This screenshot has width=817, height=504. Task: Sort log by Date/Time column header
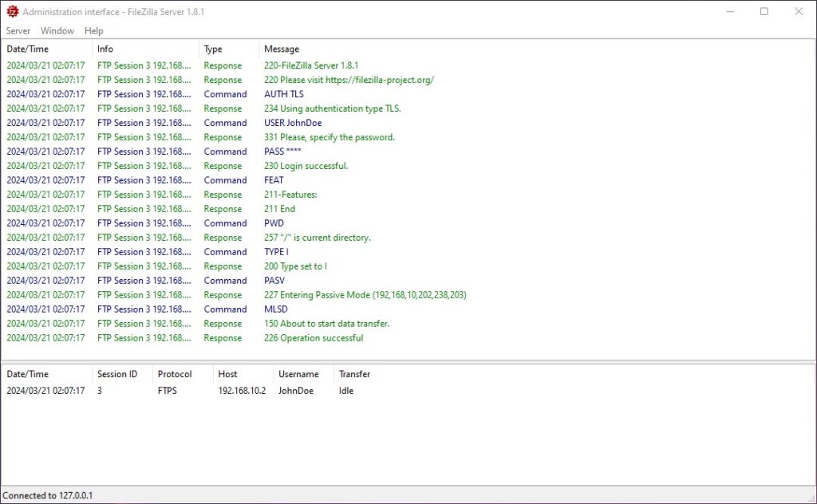tap(28, 49)
